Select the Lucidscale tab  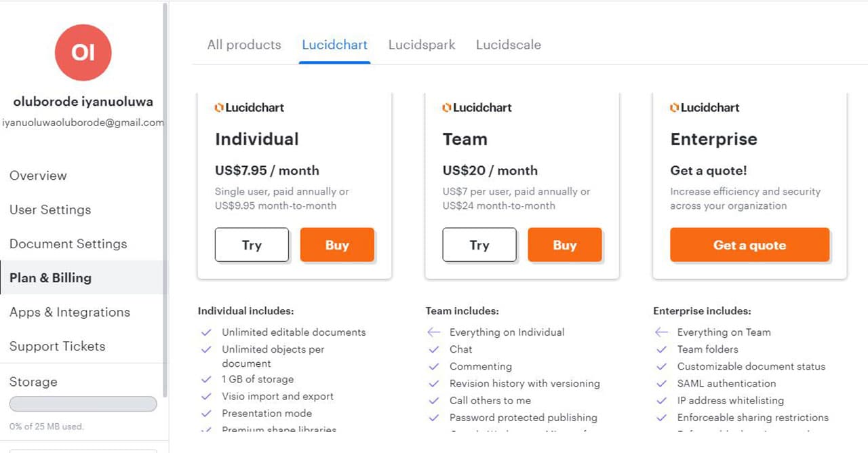509,45
